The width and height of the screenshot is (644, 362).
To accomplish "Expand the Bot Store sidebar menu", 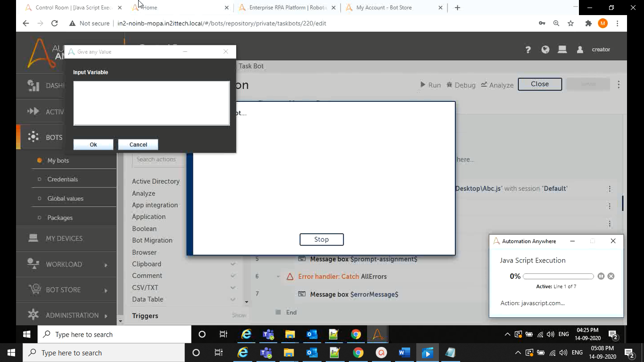I will [x=106, y=290].
